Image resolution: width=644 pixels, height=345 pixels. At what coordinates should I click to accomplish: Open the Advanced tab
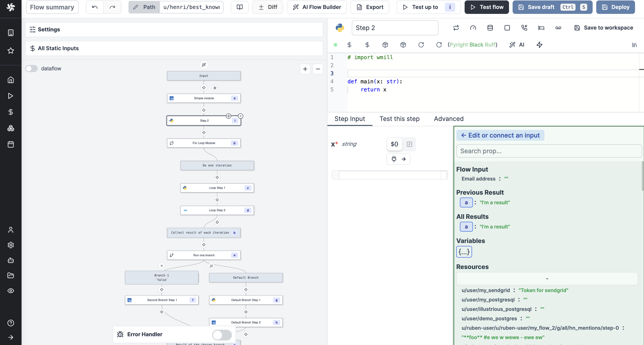pos(449,119)
